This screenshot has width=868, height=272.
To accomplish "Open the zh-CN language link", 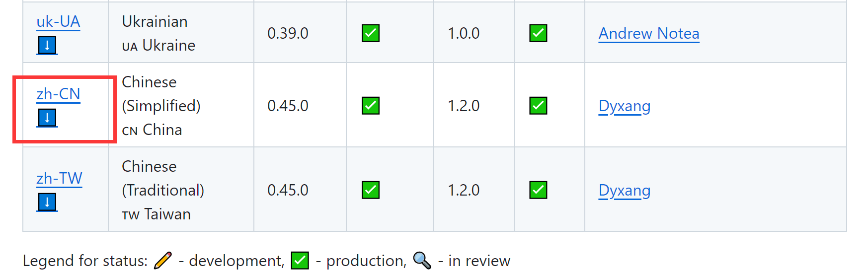I will pyautogui.click(x=58, y=94).
